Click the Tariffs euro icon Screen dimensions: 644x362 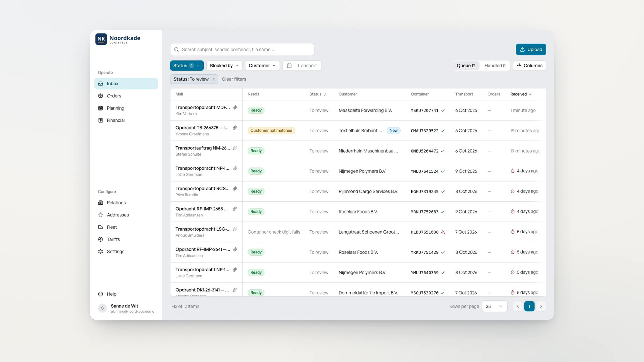coord(101,239)
